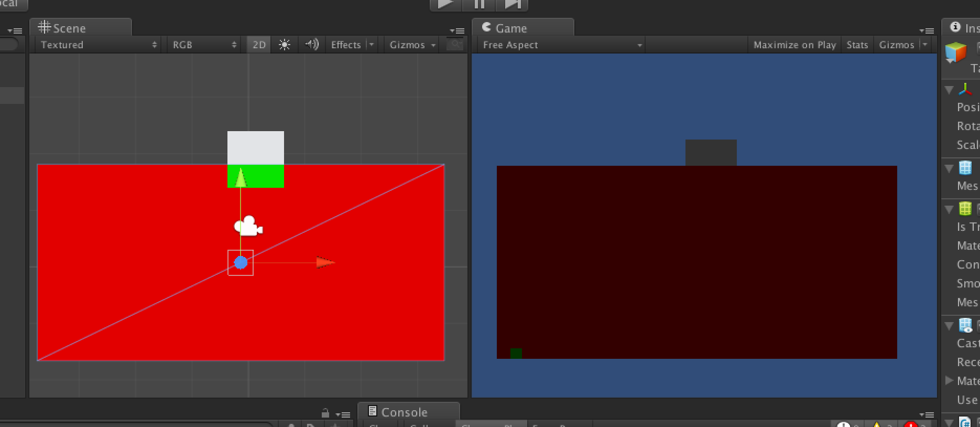980x427 pixels.
Task: Click the Mesh Renderer component icon
Action: pyautogui.click(x=965, y=325)
